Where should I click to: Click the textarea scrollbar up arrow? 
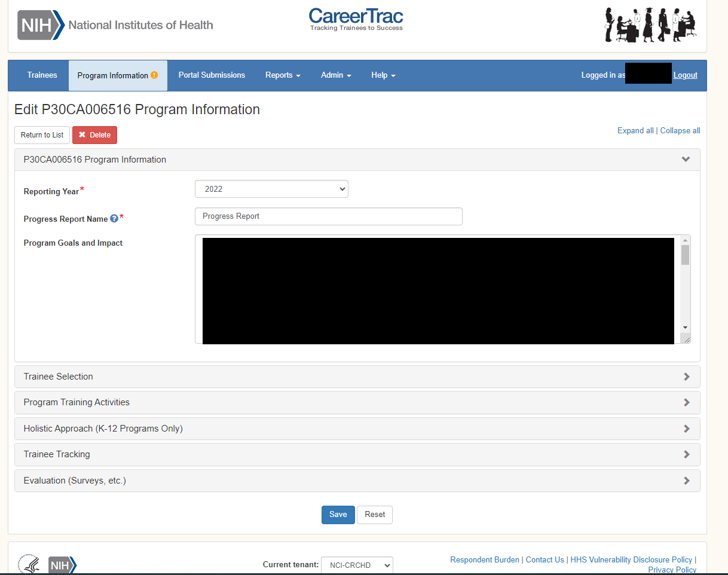[x=685, y=240]
